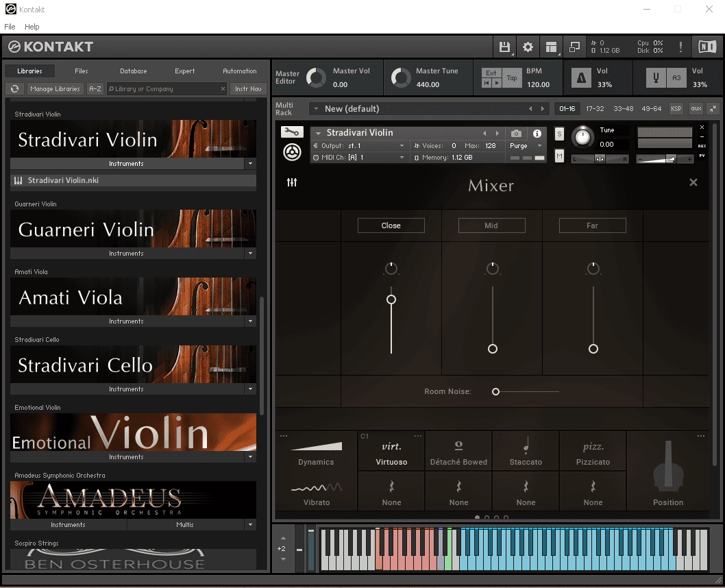
Task: Open the save/load disk icon menu
Action: click(504, 47)
